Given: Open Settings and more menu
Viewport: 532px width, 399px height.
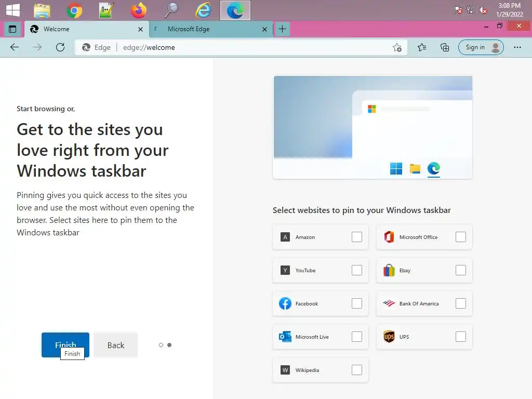Looking at the screenshot, I should pos(517,47).
